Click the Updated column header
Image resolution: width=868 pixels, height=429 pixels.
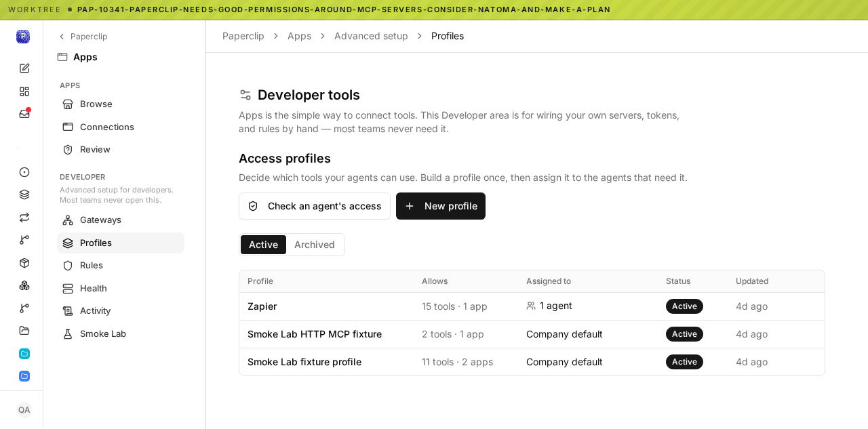point(752,281)
